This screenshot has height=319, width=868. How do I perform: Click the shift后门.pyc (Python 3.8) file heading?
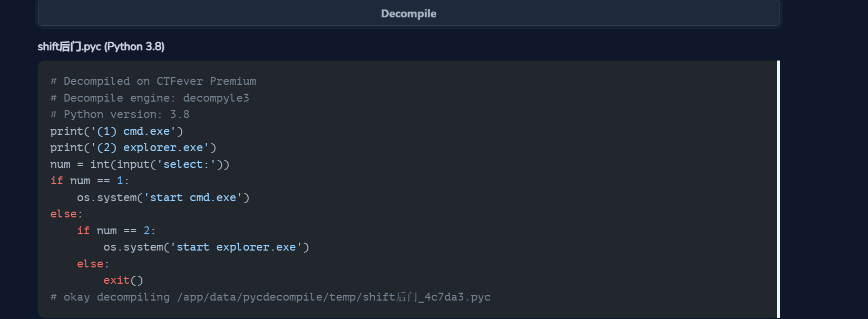click(101, 47)
